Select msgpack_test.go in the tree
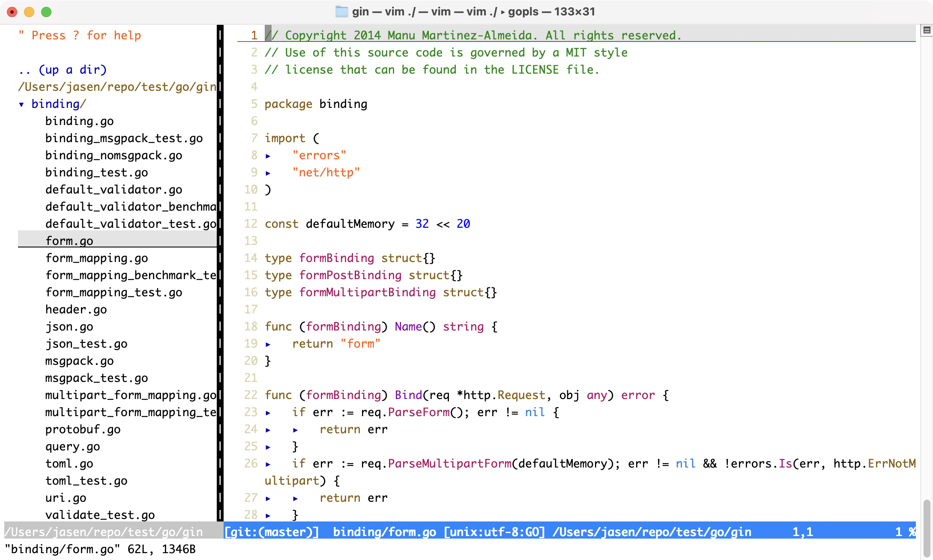 tap(97, 378)
